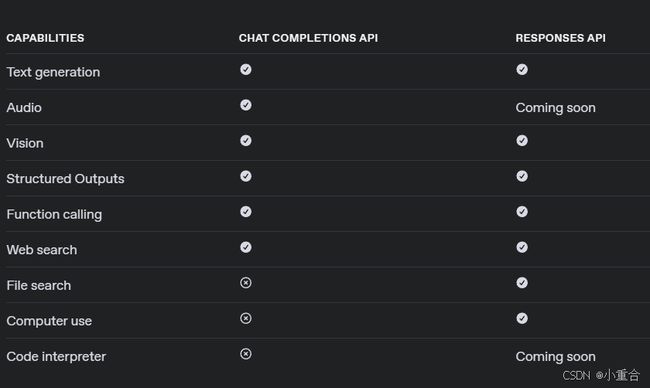Image resolution: width=650 pixels, height=388 pixels.
Task: Click the CAPABILITIES column header
Action: coord(45,38)
